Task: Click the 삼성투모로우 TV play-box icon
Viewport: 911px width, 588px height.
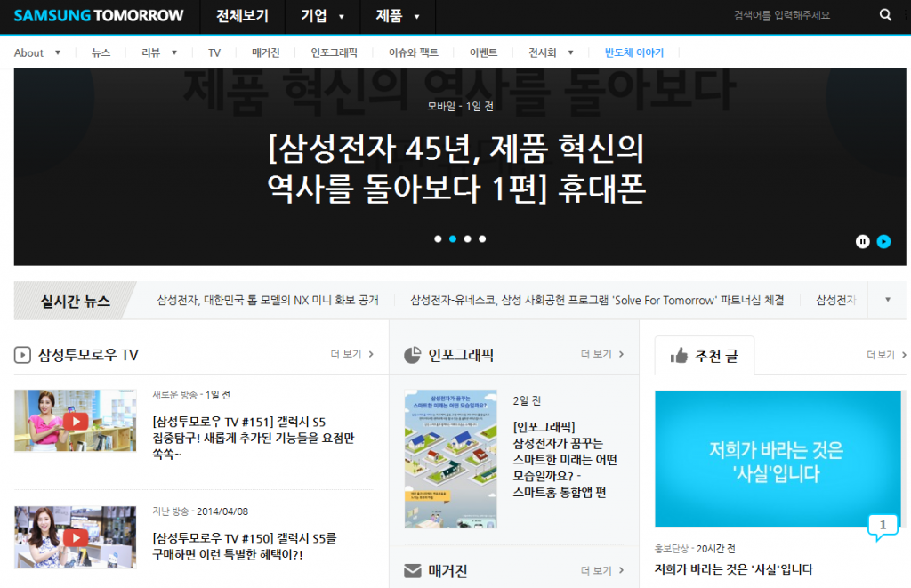Action: tap(22, 355)
